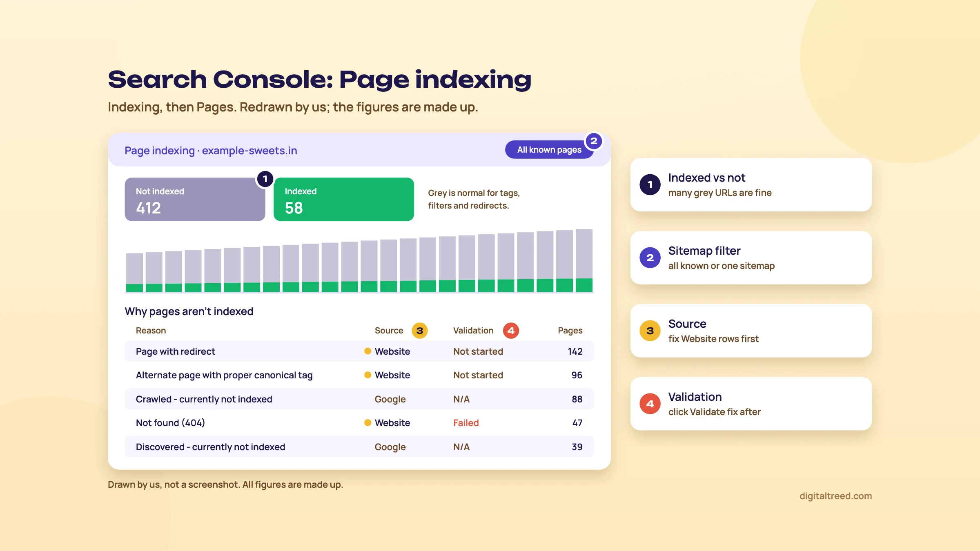Click the 96 pages count

coord(577,375)
